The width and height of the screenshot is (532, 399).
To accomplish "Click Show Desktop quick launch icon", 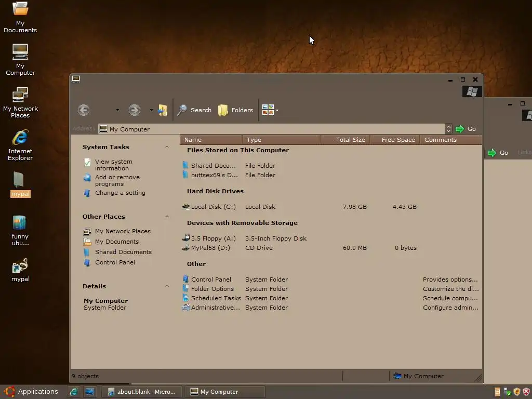I will [x=90, y=392].
